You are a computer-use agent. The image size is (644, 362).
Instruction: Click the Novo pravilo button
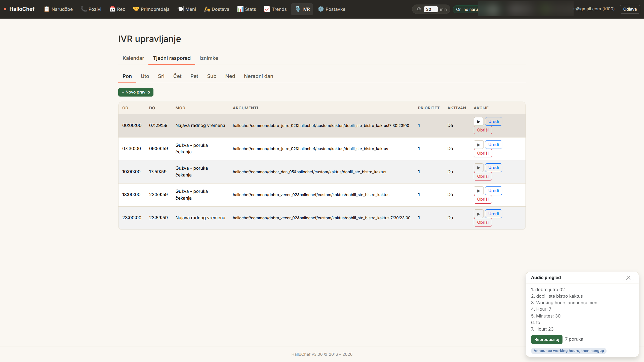(x=136, y=92)
